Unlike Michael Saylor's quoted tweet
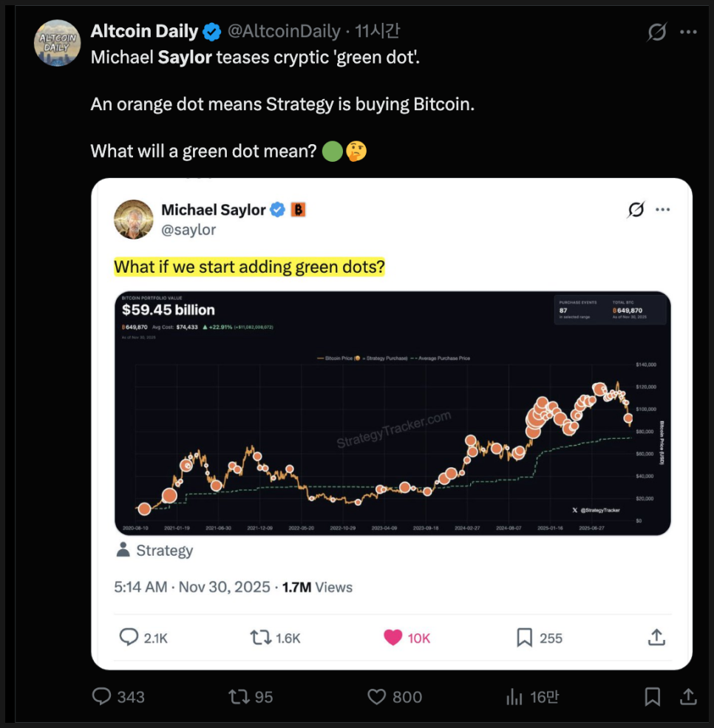 (x=393, y=638)
